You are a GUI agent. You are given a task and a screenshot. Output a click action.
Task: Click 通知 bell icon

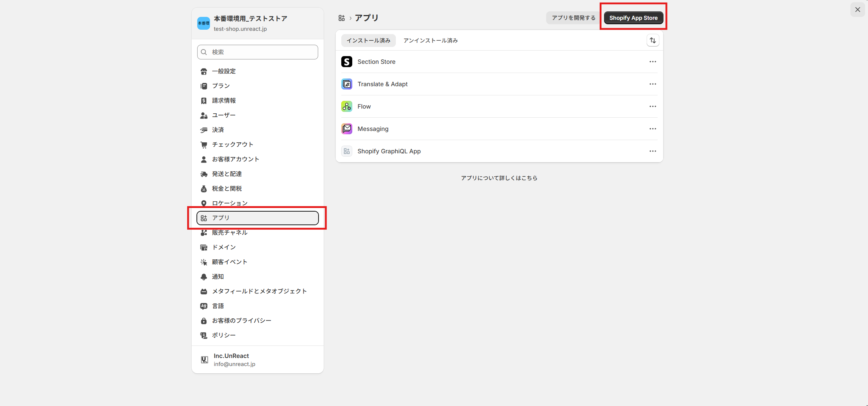pos(204,277)
